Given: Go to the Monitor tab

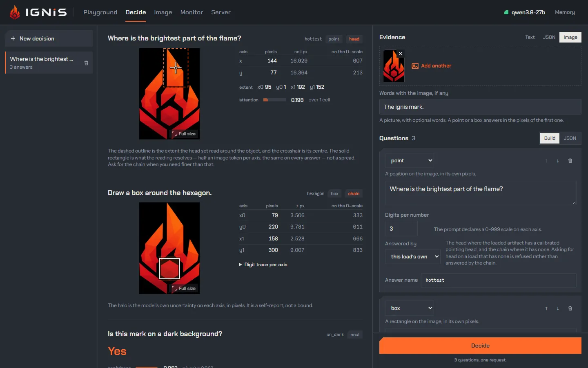Looking at the screenshot, I should click(192, 12).
